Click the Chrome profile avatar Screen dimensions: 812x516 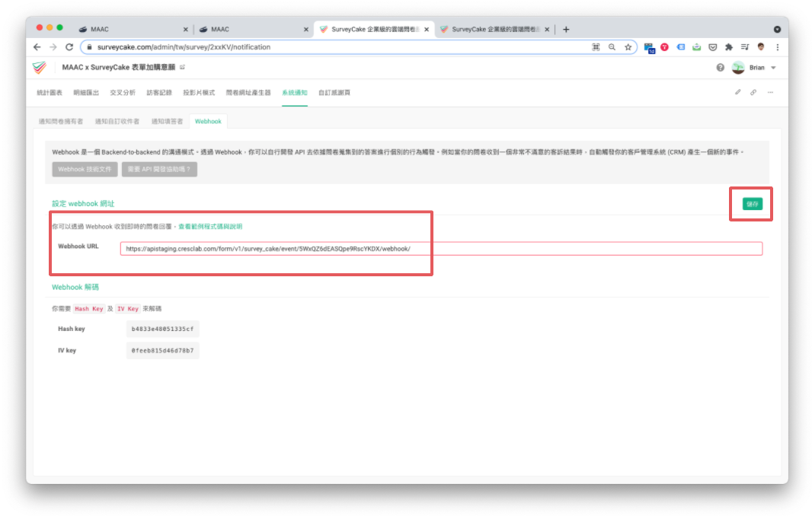pos(761,47)
